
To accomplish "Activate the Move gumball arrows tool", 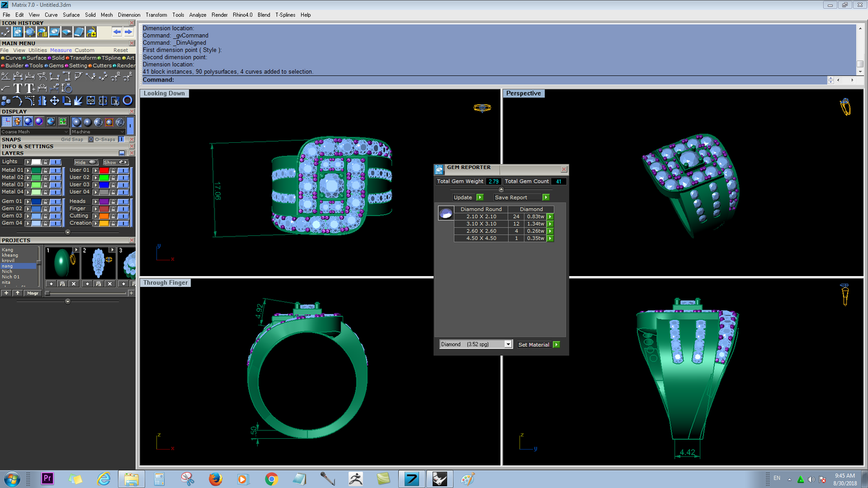I will [54, 101].
